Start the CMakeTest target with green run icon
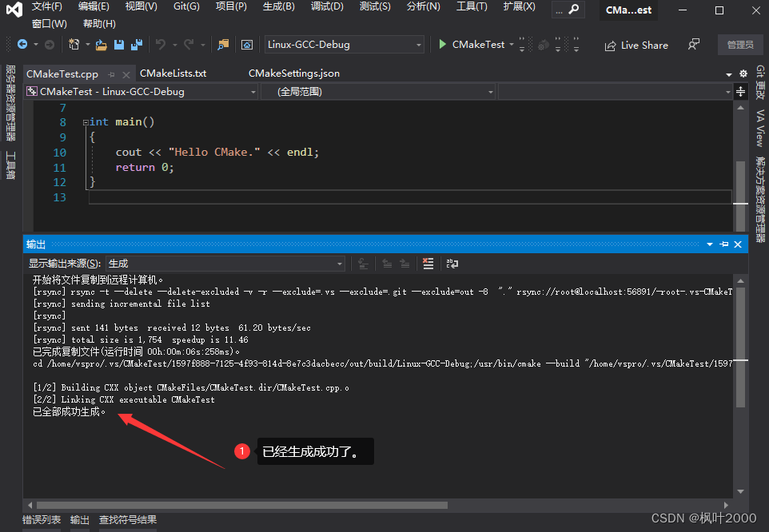 [x=442, y=45]
